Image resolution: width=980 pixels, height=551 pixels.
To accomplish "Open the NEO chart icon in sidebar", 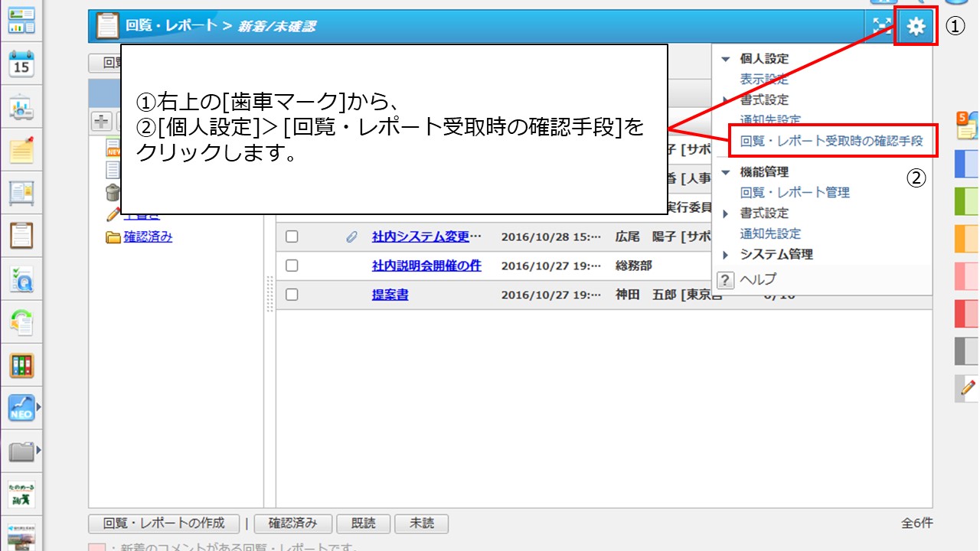I will pos(21,409).
